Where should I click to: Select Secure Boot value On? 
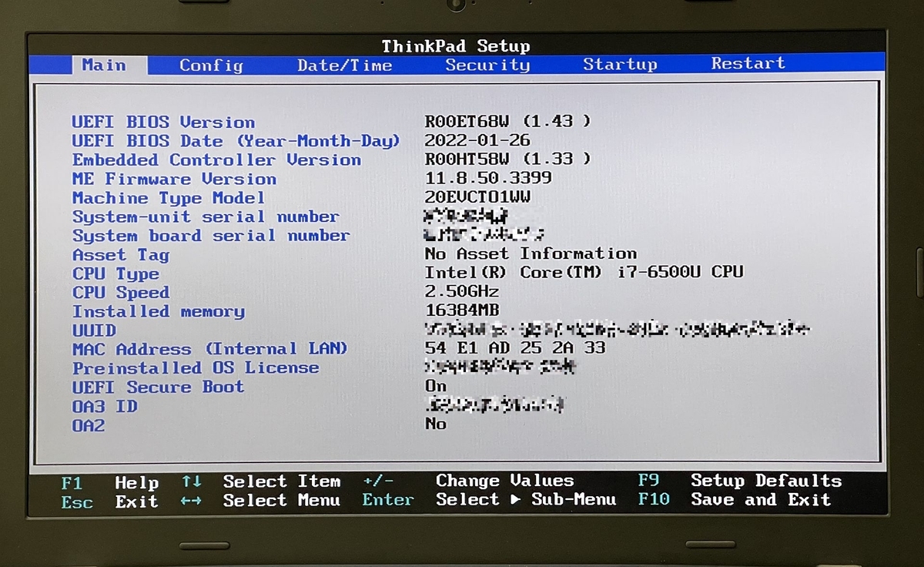pyautogui.click(x=436, y=386)
